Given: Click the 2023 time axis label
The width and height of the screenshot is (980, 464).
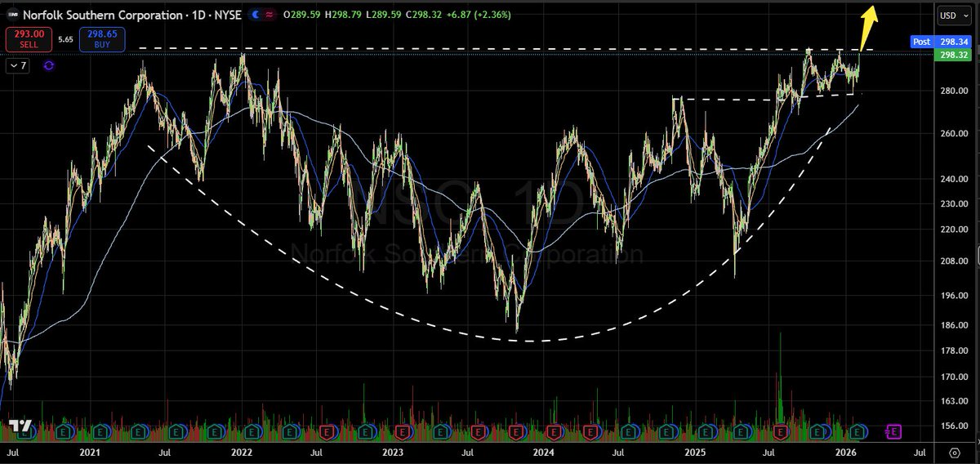Looking at the screenshot, I should (x=392, y=451).
